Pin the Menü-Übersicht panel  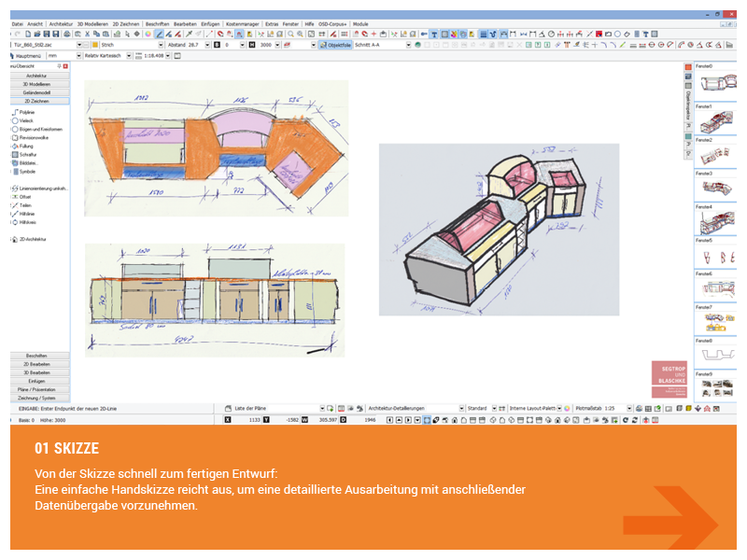59,66
